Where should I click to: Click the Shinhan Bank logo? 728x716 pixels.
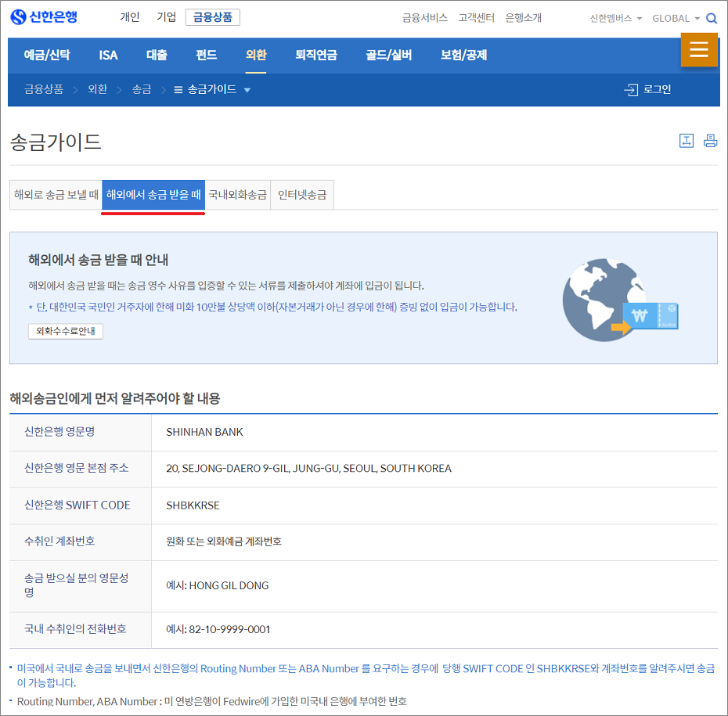44,17
